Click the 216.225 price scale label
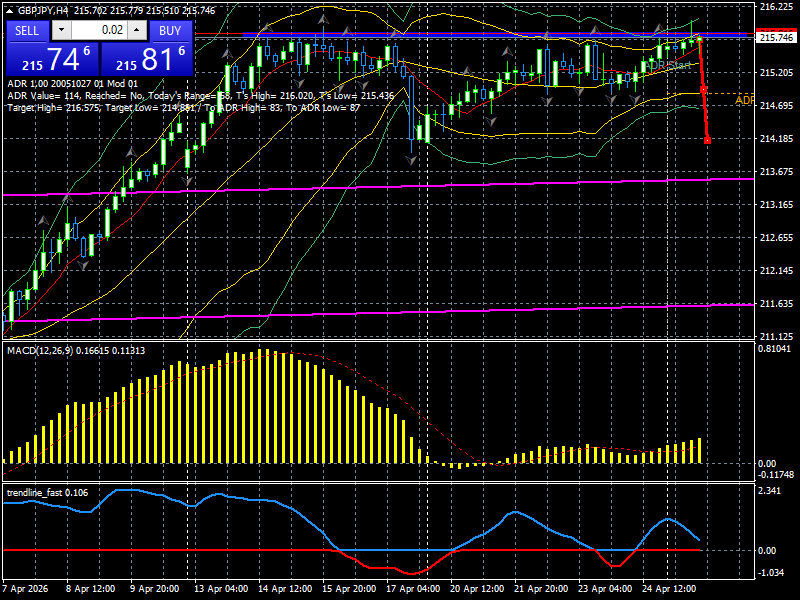Image resolution: width=800 pixels, height=600 pixels. coord(776,7)
